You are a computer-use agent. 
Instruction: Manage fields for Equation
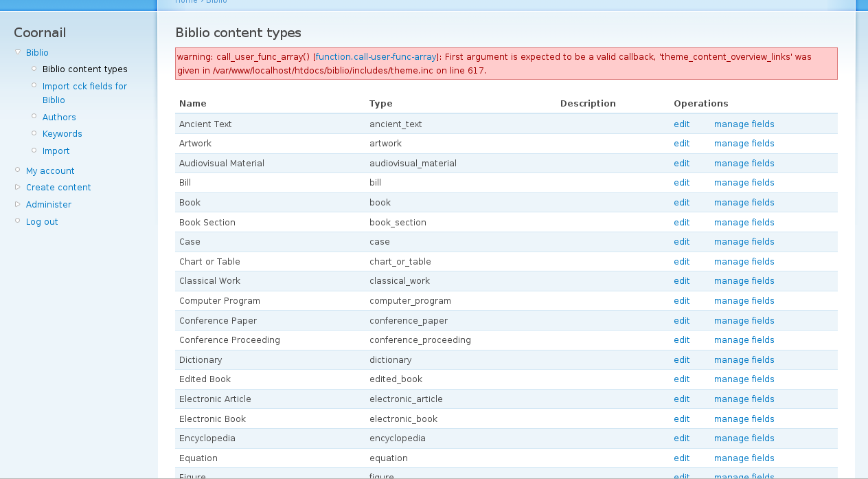point(744,458)
